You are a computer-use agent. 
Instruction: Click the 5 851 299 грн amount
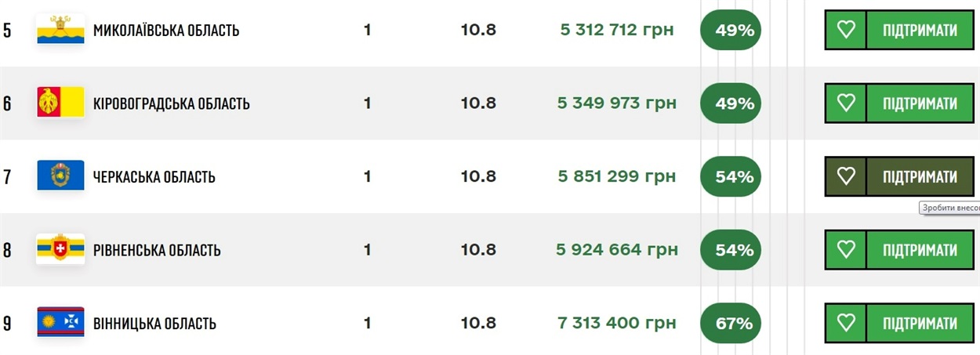[617, 176]
